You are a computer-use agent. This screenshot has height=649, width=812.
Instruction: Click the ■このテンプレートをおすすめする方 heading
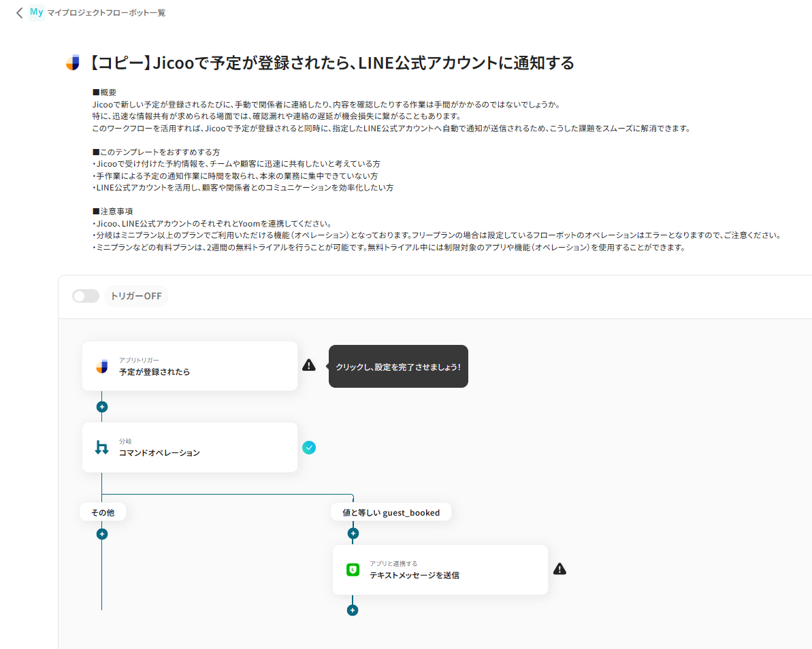tap(157, 152)
